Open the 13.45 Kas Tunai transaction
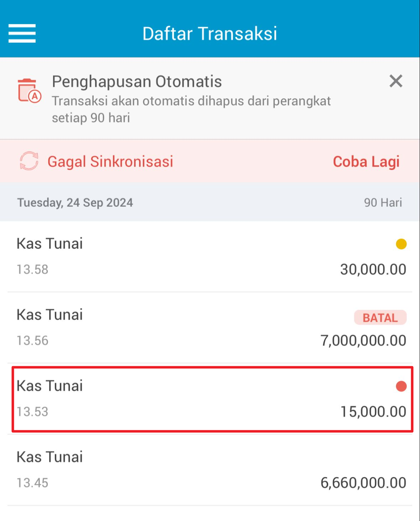Viewport: 420px width, 521px height. [x=210, y=470]
